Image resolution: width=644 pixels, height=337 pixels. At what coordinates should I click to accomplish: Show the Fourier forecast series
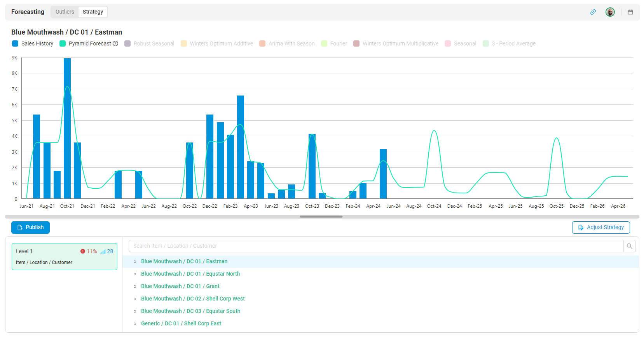[334, 43]
